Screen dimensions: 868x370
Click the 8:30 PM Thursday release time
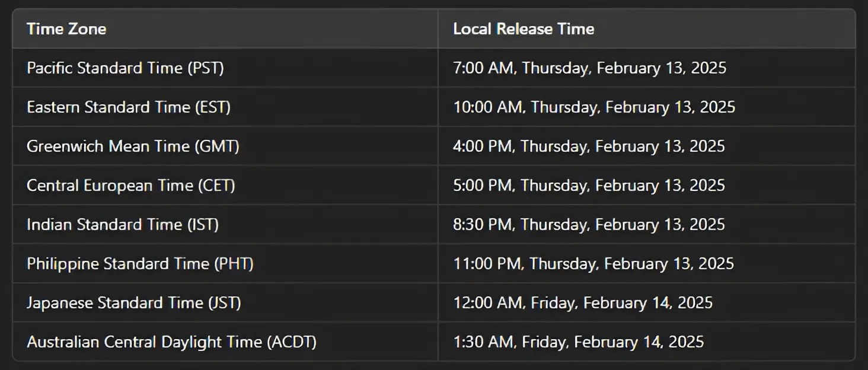click(x=589, y=224)
